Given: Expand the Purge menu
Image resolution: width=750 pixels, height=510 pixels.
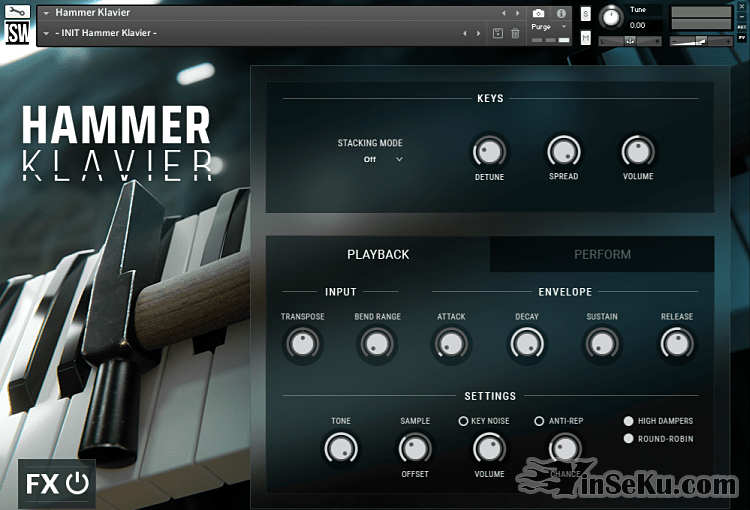Looking at the screenshot, I should (547, 27).
